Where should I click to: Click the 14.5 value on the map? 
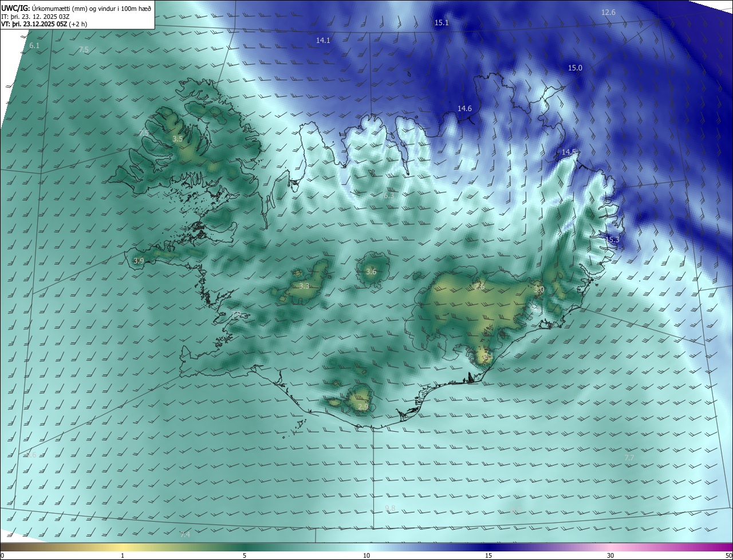[569, 152]
